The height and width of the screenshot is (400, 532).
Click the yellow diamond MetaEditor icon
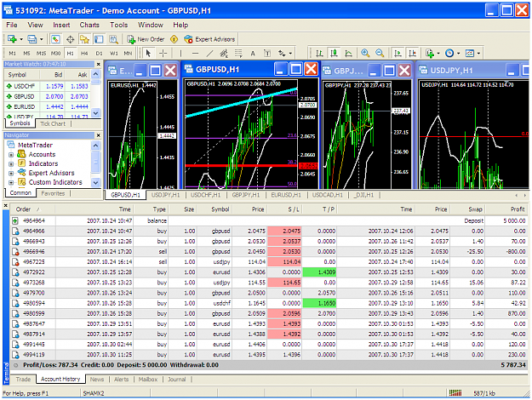click(174, 39)
